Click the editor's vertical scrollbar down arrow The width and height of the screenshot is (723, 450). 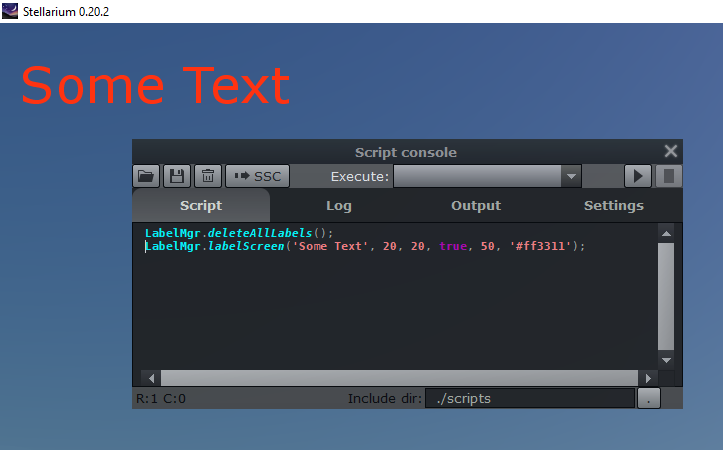coord(666,359)
